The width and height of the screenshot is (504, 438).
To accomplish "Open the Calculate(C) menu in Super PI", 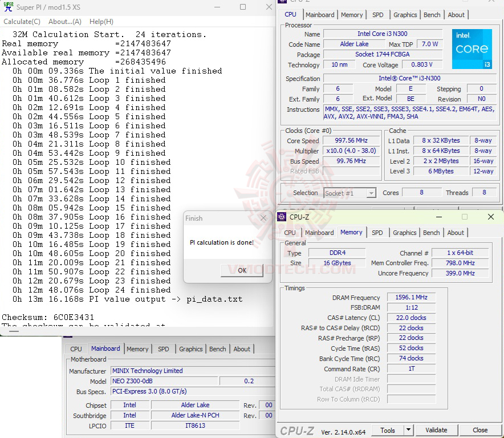I will 22,22.
